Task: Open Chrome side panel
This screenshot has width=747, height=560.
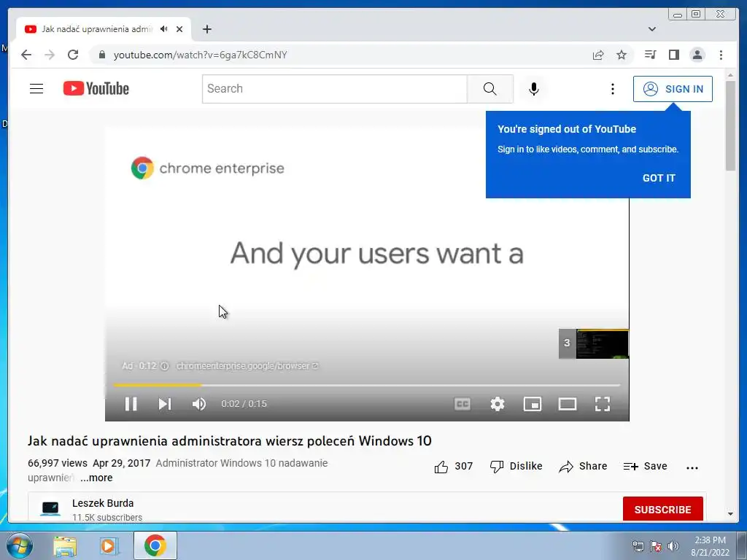Action: click(x=673, y=55)
